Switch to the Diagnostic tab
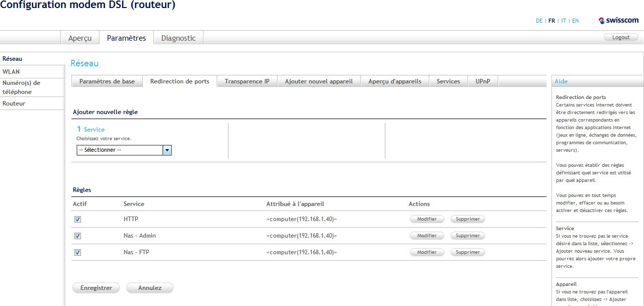Image resolution: width=644 pixels, height=306 pixels. [177, 38]
